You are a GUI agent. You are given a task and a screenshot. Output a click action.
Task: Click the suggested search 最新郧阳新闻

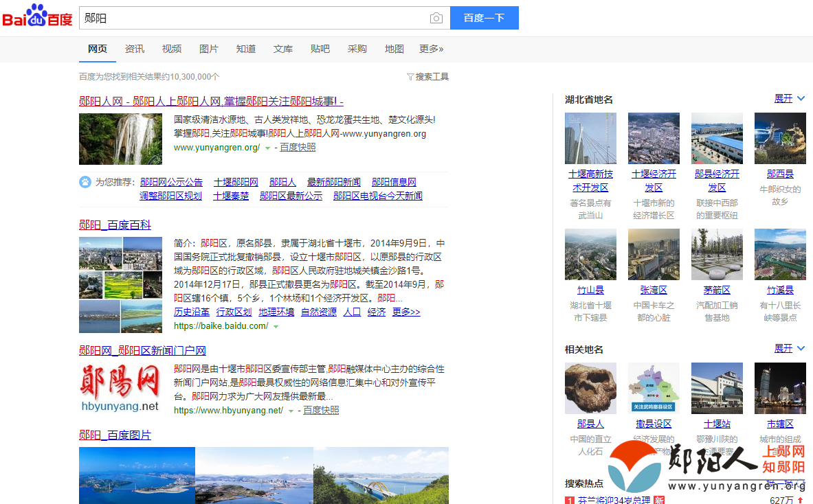tap(334, 183)
